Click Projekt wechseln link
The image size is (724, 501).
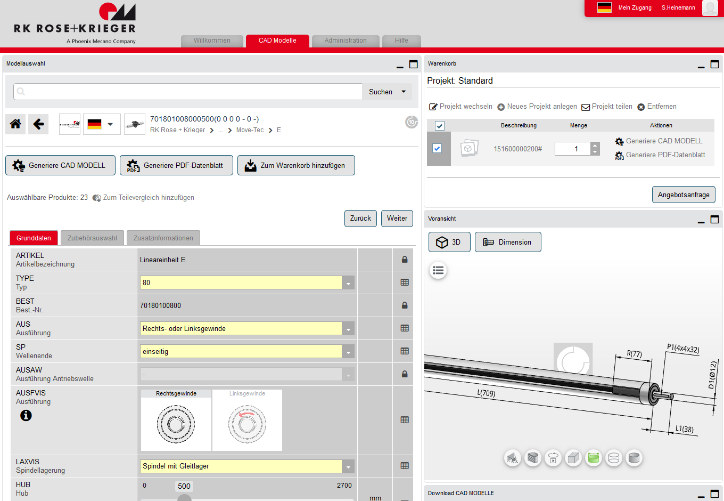460,107
